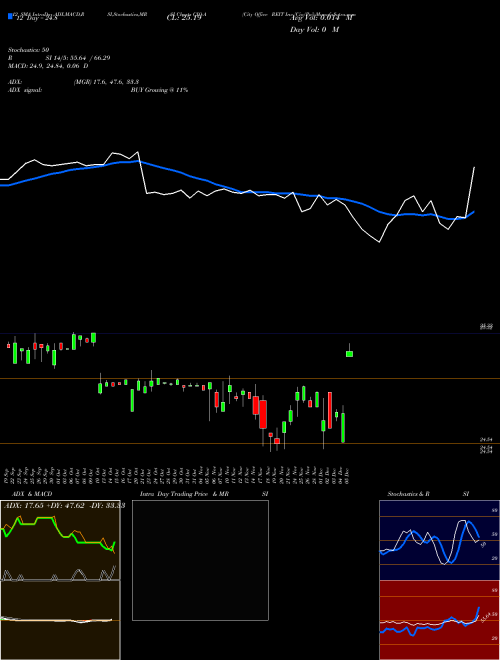
Task: Open the red-background RSI chart
Action: tap(439, 620)
